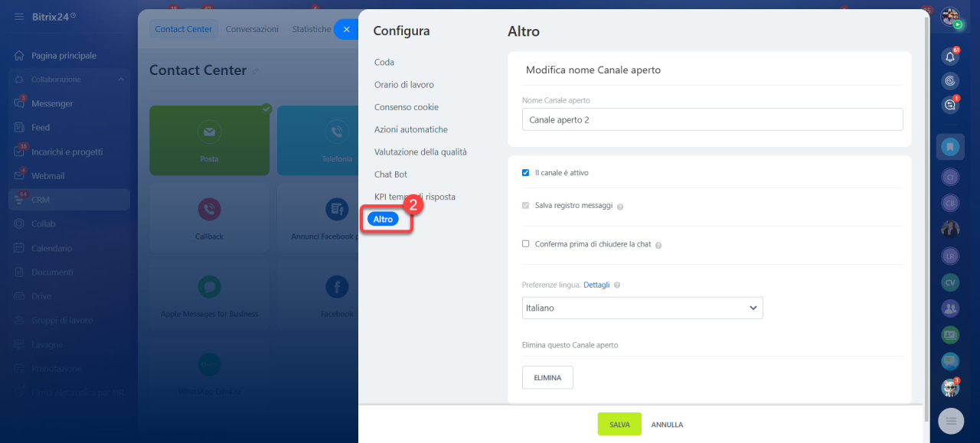Click the help icon beside Conferma prima di chiudere
This screenshot has height=443, width=980.
click(658, 245)
